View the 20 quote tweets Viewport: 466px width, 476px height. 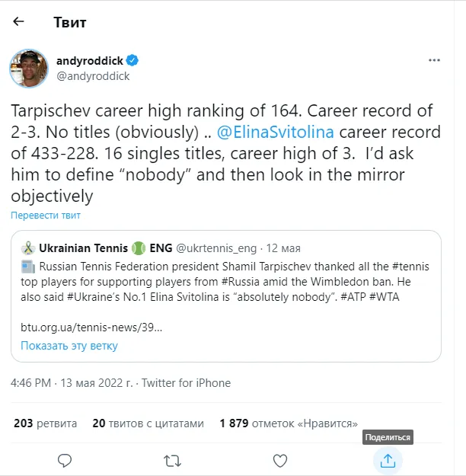point(148,423)
